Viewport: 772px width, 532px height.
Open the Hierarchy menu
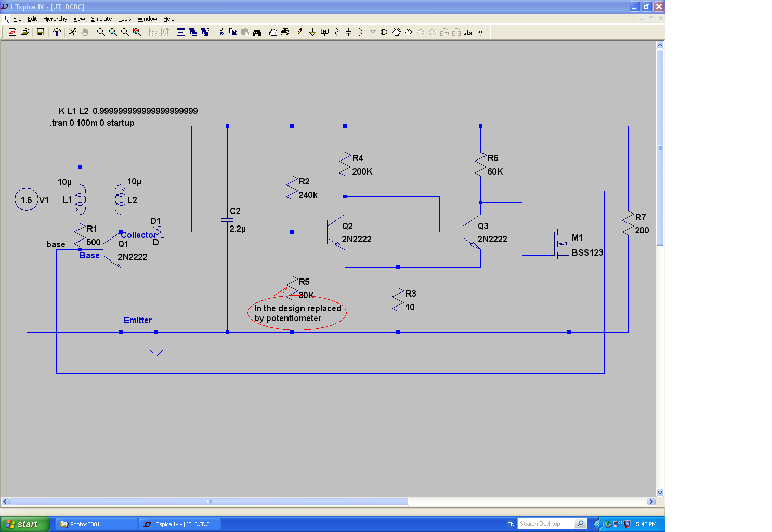pos(55,19)
